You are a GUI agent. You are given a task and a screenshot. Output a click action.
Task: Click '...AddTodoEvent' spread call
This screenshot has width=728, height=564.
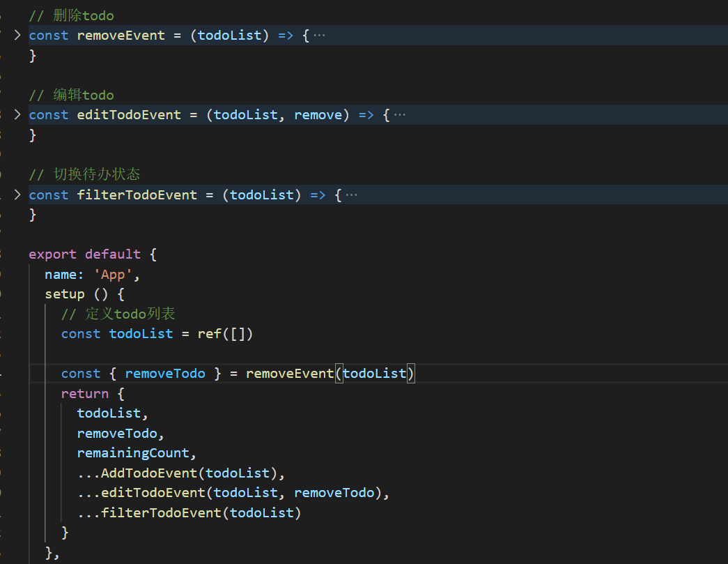pyautogui.click(x=137, y=473)
